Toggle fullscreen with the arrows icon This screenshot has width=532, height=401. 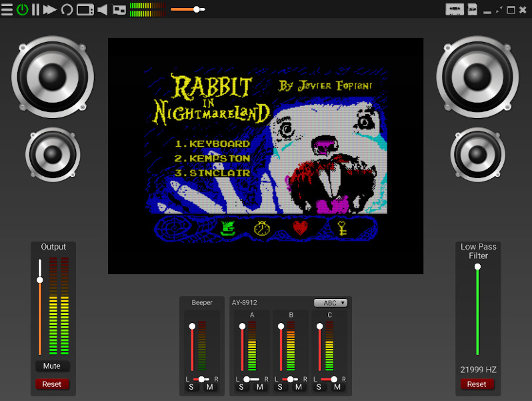click(499, 10)
